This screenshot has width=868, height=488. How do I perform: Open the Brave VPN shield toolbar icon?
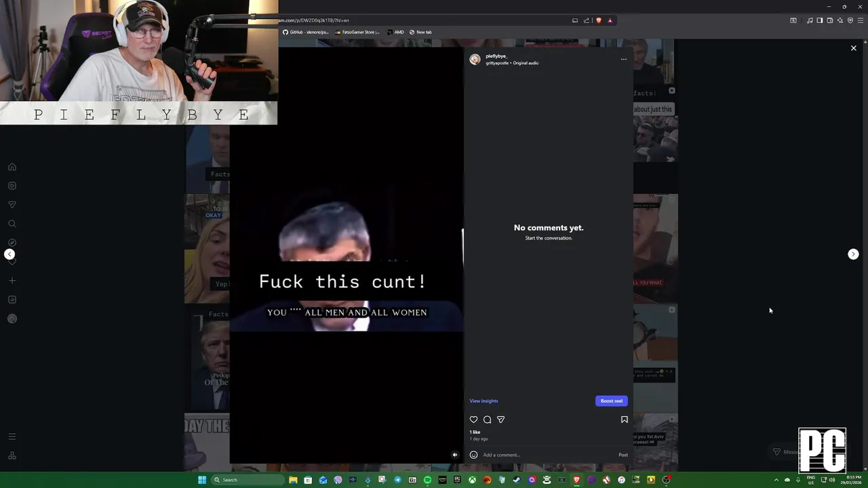click(850, 20)
